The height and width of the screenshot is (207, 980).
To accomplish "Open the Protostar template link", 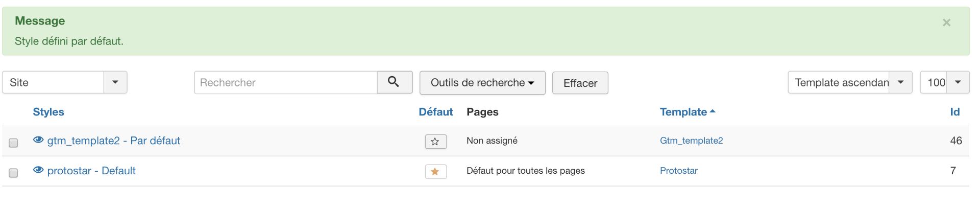I will click(678, 171).
